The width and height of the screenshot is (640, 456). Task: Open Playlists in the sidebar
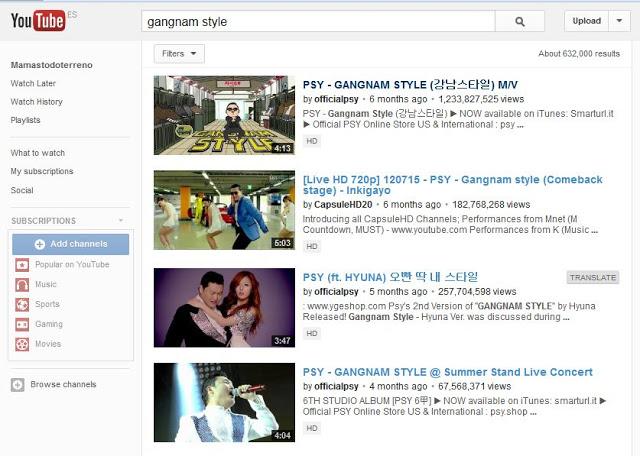pyautogui.click(x=25, y=120)
